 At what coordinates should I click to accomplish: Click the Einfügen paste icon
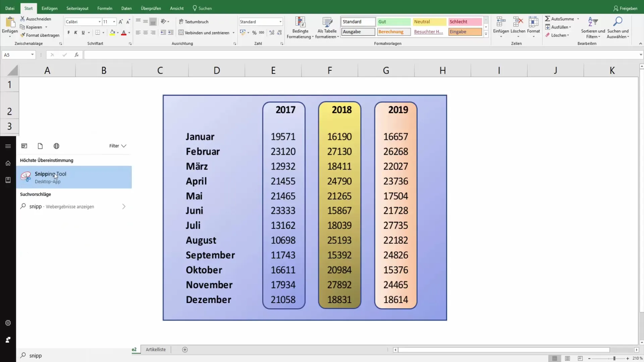click(10, 22)
